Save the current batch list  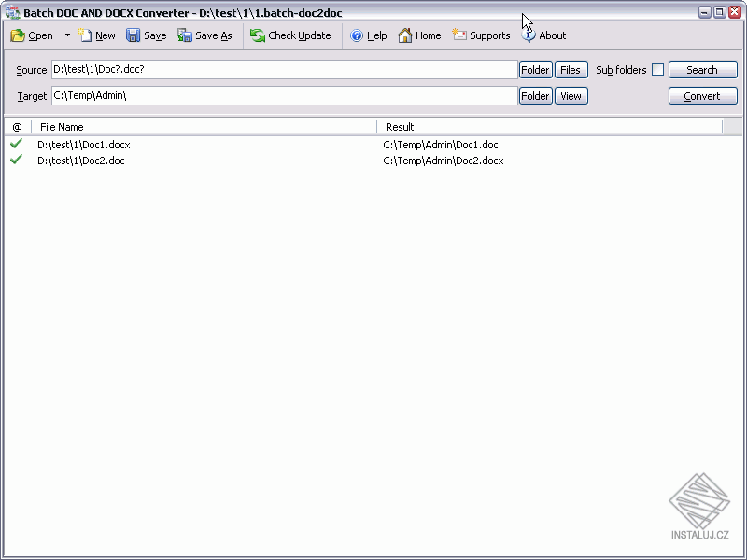click(146, 35)
